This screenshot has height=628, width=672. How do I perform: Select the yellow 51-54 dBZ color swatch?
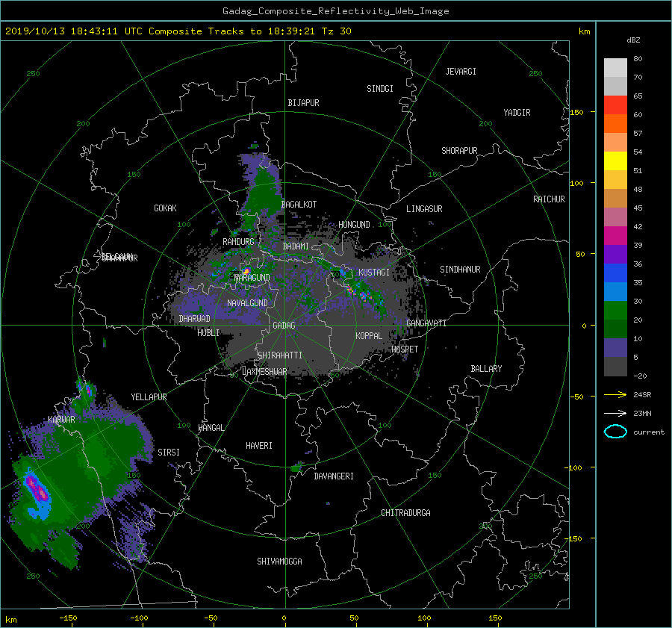coord(615,161)
